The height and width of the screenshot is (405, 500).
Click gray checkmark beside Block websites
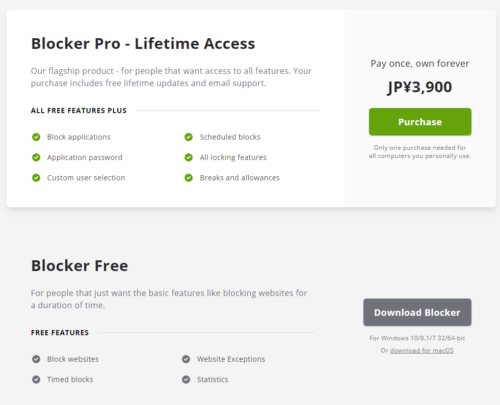[36, 359]
